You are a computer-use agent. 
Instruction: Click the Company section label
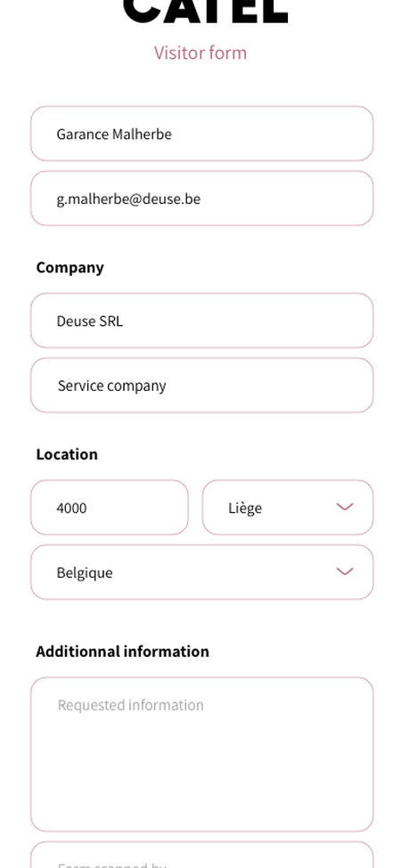coord(70,267)
